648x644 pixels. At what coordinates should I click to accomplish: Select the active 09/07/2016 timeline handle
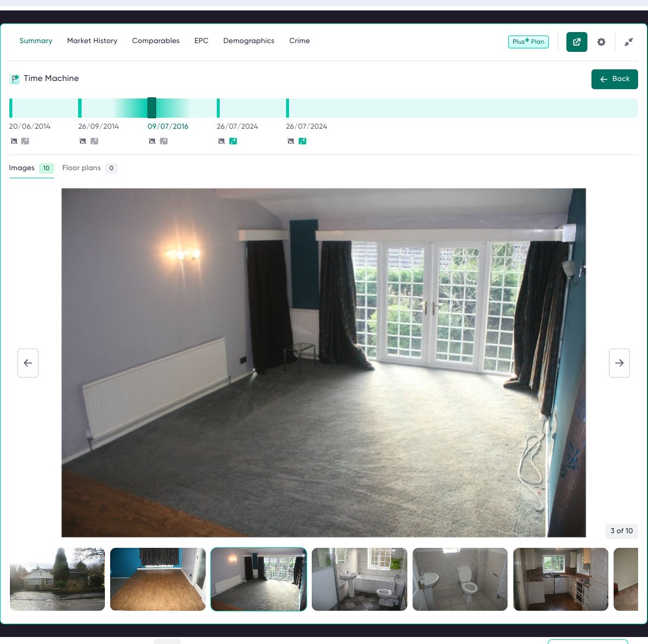[152, 108]
